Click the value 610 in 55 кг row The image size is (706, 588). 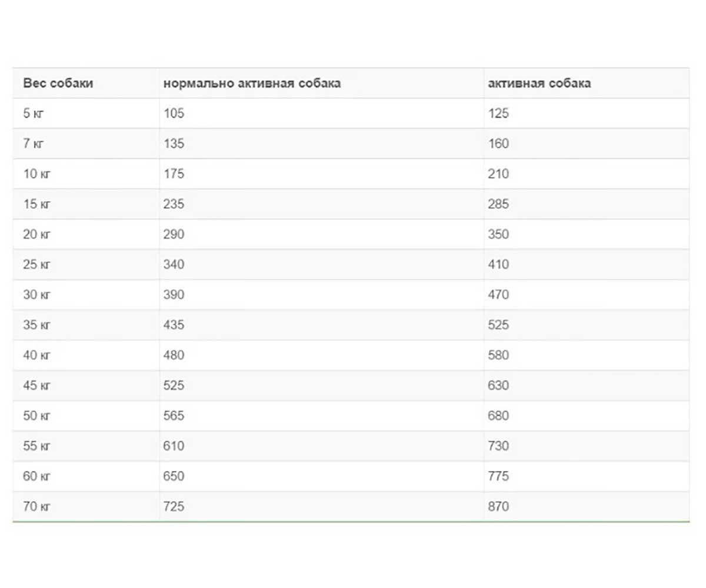pyautogui.click(x=174, y=446)
